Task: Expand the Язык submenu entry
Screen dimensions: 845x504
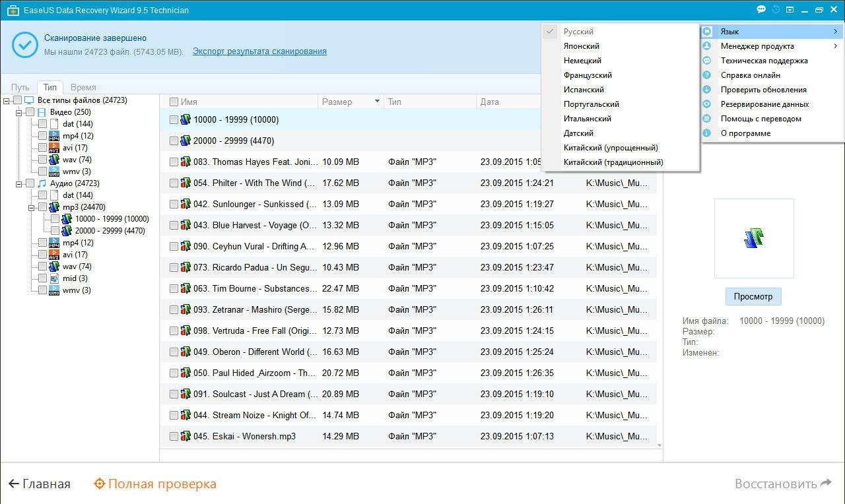Action: [772, 32]
